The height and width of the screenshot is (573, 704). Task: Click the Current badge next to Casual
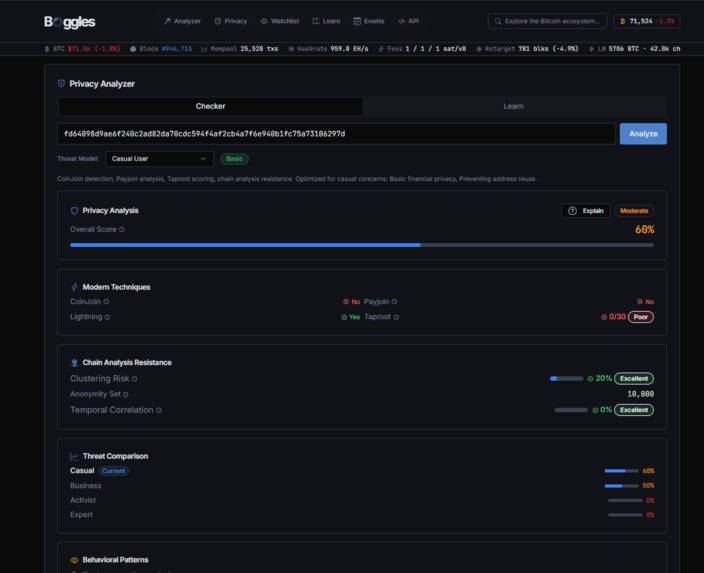click(x=114, y=471)
